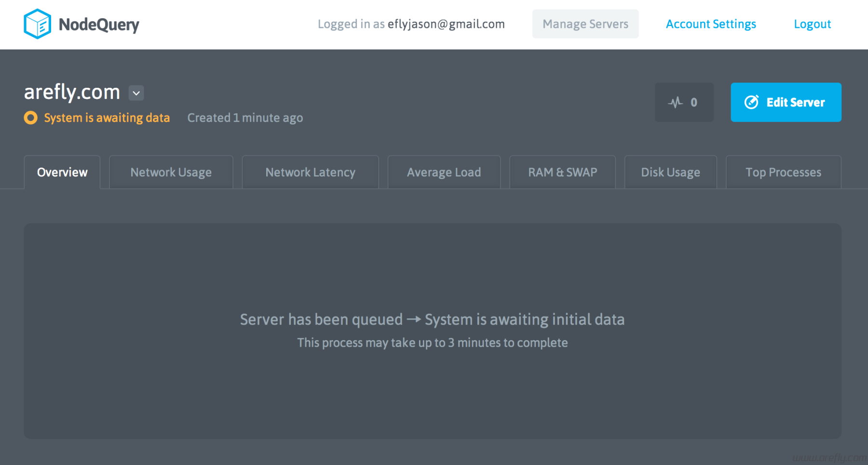Open Account Settings

click(710, 24)
